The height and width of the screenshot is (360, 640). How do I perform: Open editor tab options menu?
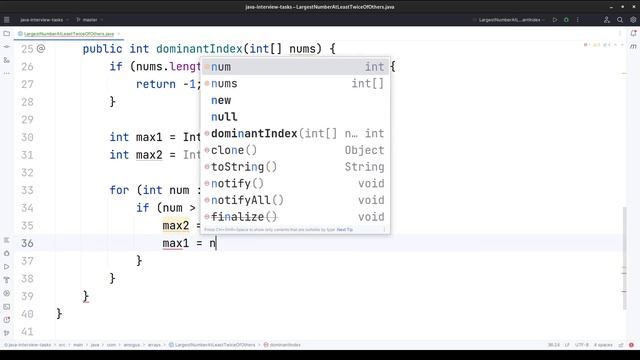point(620,33)
